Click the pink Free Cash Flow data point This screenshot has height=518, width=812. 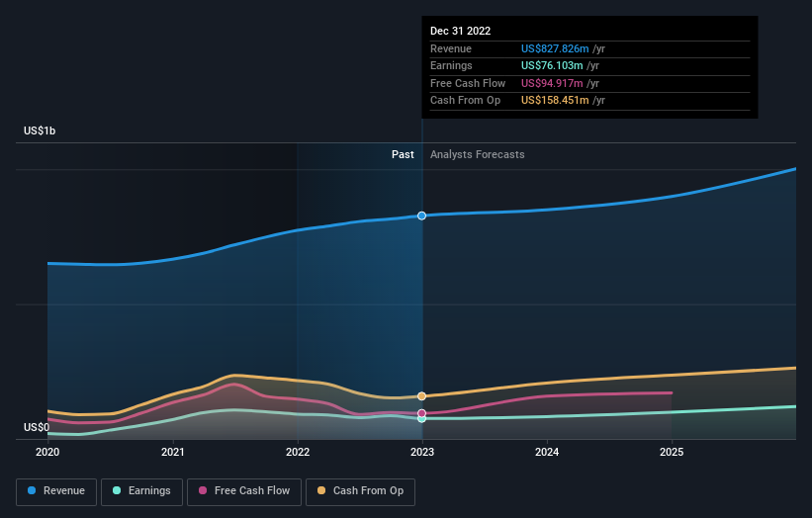[422, 413]
